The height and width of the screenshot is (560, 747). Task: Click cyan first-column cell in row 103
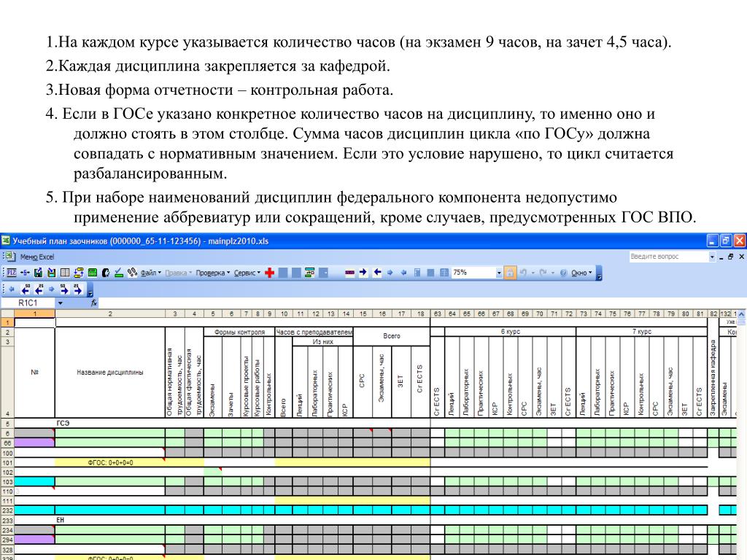pos(35,481)
